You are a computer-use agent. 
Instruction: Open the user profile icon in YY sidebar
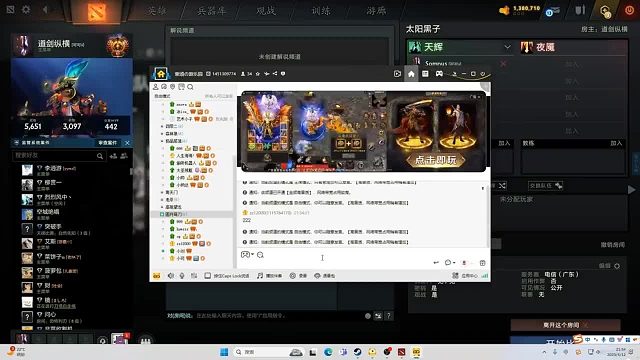156,87
